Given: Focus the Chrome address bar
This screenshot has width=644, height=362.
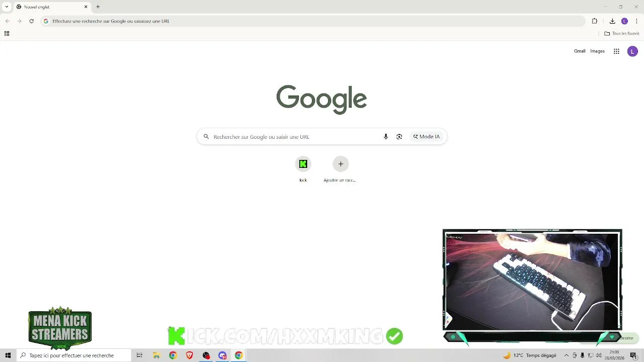Looking at the screenshot, I should pyautogui.click(x=312, y=21).
